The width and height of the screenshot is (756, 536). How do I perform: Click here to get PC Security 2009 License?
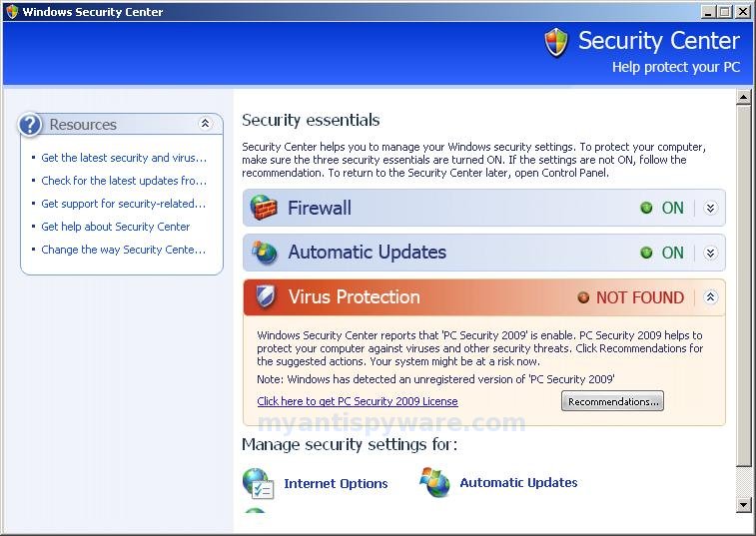tap(358, 401)
